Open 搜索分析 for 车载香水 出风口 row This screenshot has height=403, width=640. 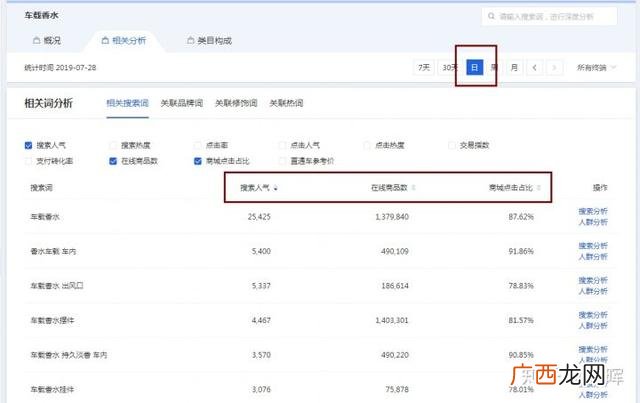(593, 281)
